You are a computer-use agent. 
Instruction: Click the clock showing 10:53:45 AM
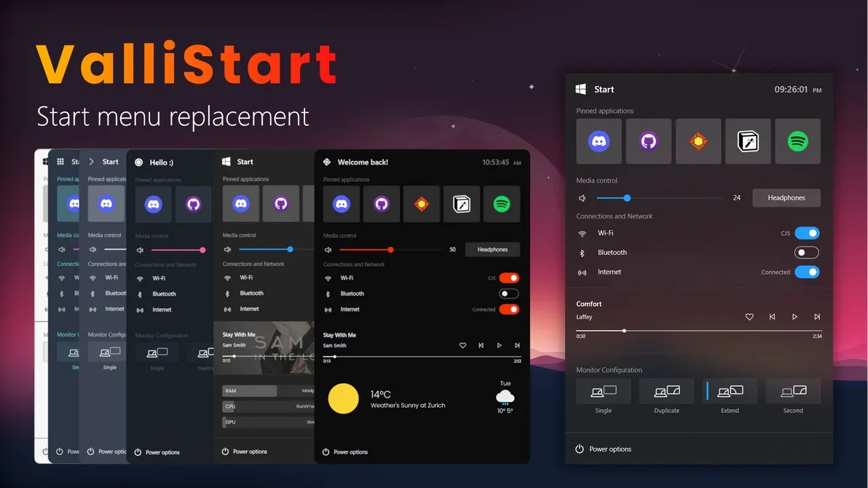[501, 162]
